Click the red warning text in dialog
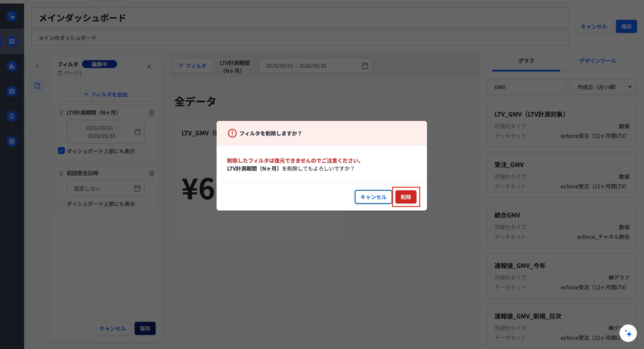The height and width of the screenshot is (349, 644). 294,160
